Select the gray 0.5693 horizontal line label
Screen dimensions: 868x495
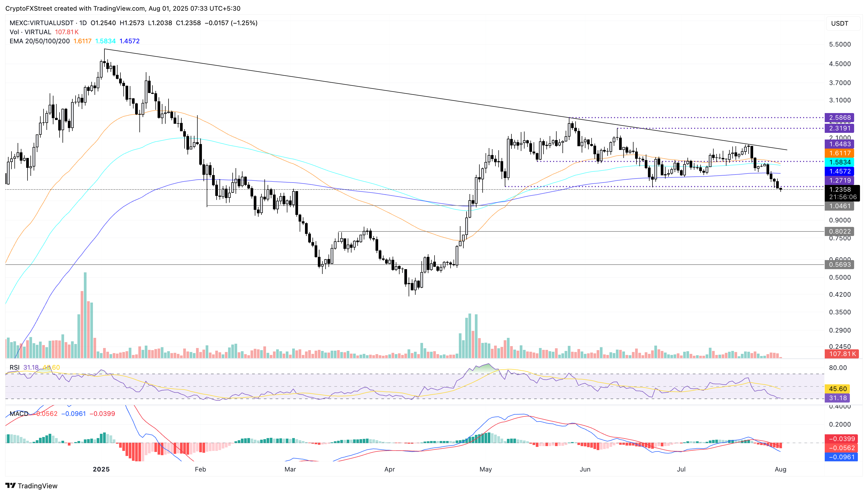point(839,265)
